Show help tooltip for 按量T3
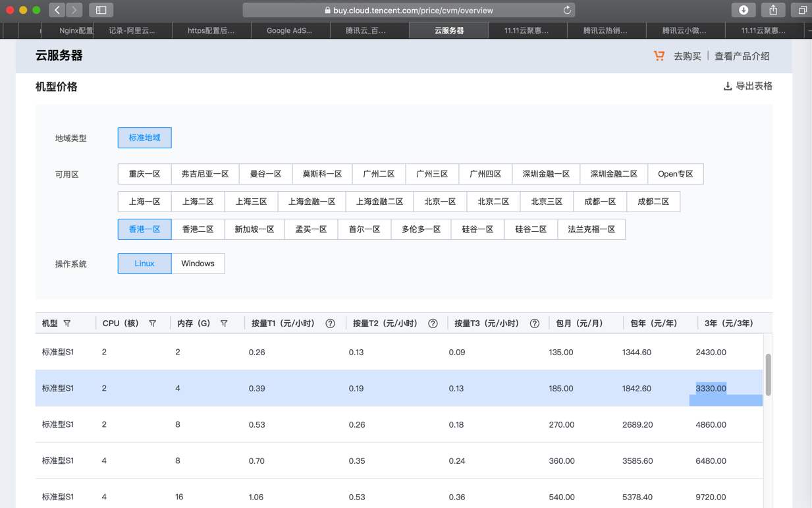This screenshot has height=508, width=812. [x=535, y=324]
